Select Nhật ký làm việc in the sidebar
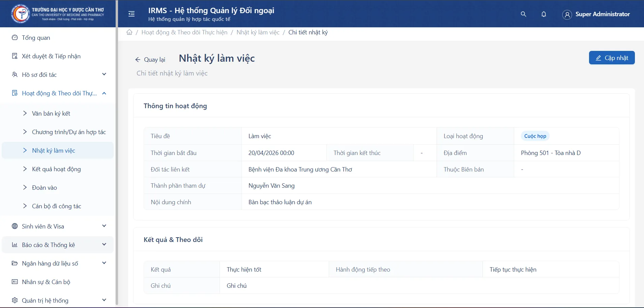This screenshot has width=644, height=308. (53, 150)
